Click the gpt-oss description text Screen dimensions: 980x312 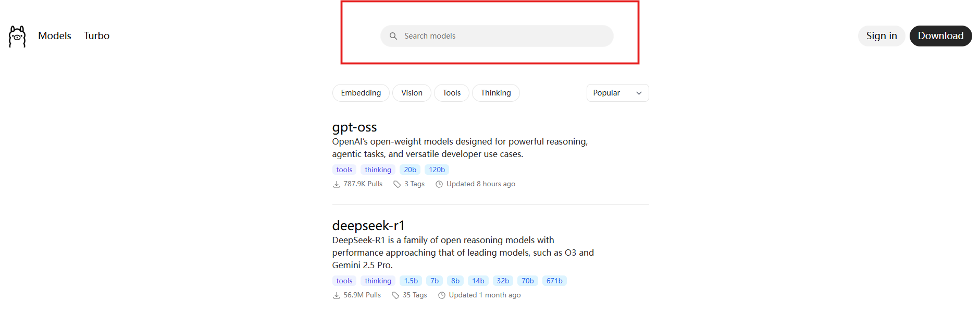tap(460, 148)
